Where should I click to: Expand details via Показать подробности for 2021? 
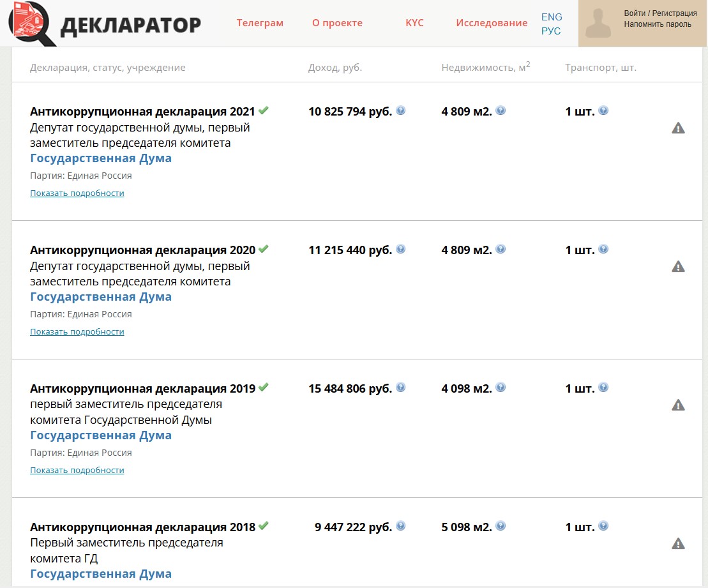point(77,193)
